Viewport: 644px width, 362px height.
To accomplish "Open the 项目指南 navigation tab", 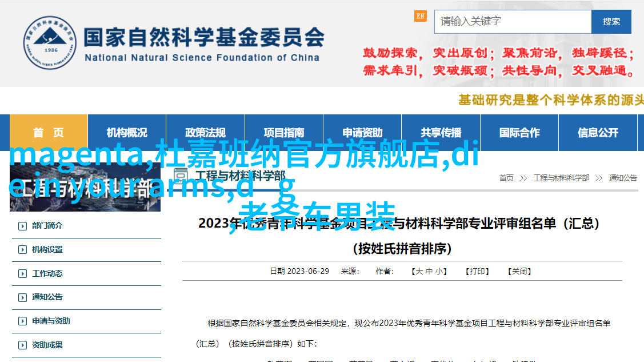I will point(284,132).
